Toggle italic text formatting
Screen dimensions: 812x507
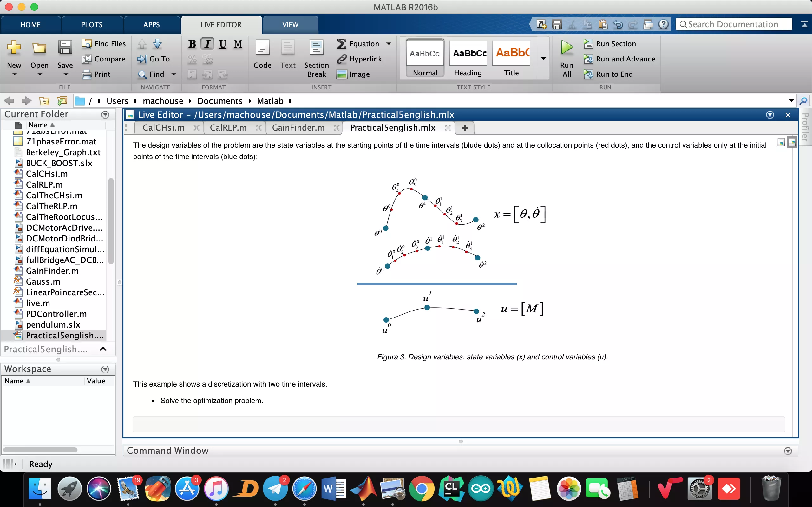click(207, 44)
